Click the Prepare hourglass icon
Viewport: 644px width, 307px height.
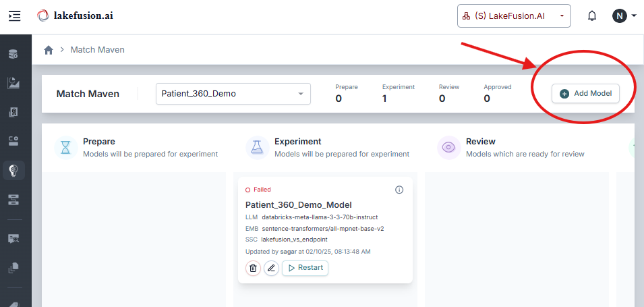point(66,148)
